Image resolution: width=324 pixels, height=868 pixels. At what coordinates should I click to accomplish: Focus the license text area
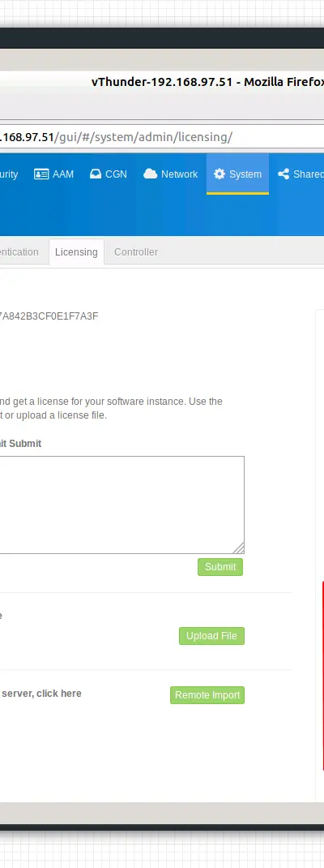(x=122, y=505)
